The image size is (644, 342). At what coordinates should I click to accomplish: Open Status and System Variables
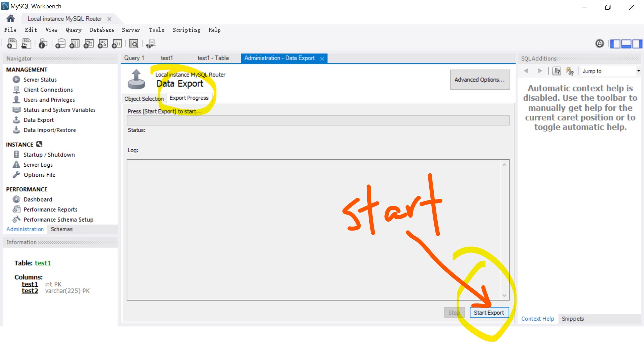click(x=59, y=110)
